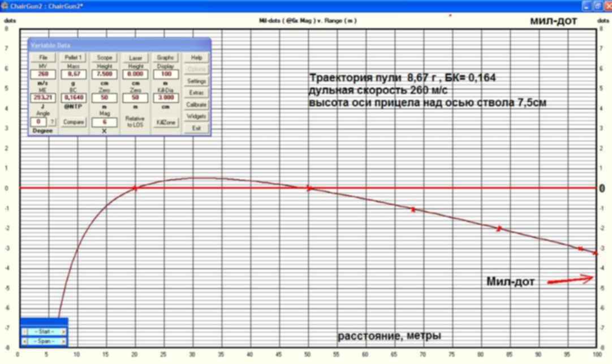Click the MV muzzle velocity field

[x=43, y=73]
